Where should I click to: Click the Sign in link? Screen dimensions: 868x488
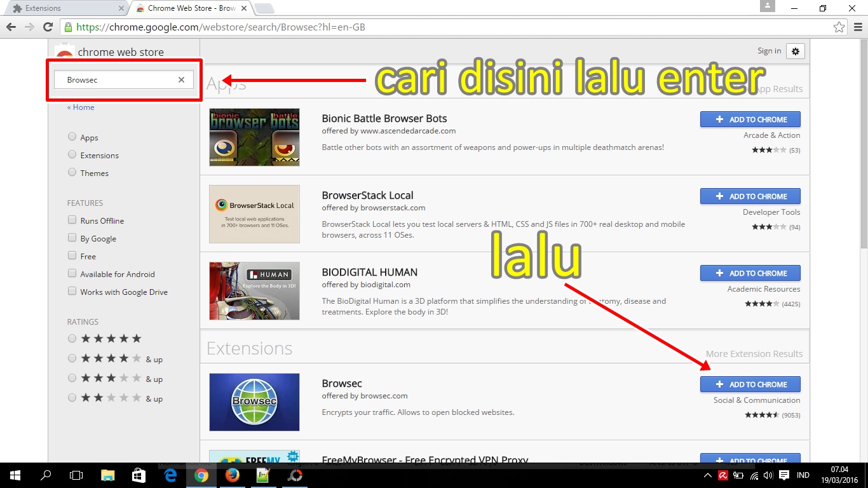(x=769, y=51)
